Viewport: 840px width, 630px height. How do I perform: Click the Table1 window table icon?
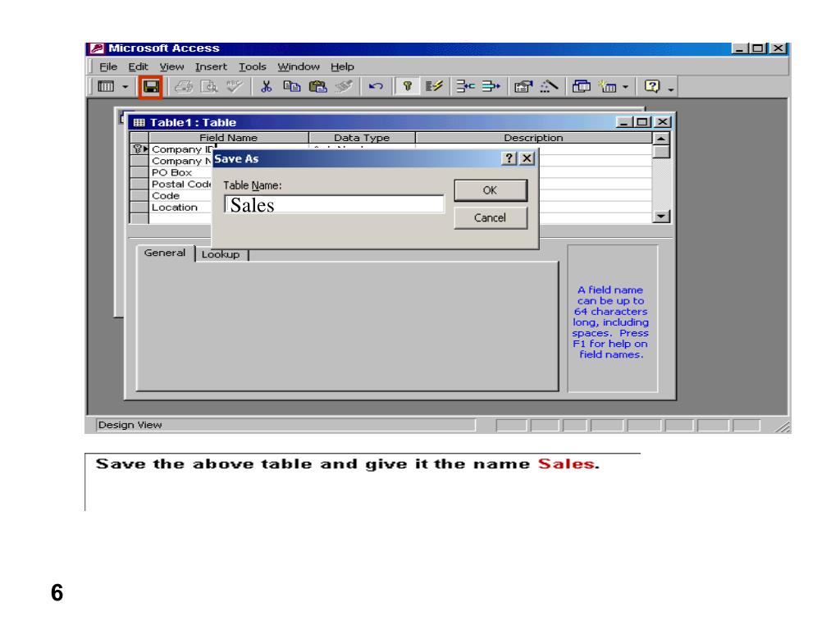tap(139, 123)
